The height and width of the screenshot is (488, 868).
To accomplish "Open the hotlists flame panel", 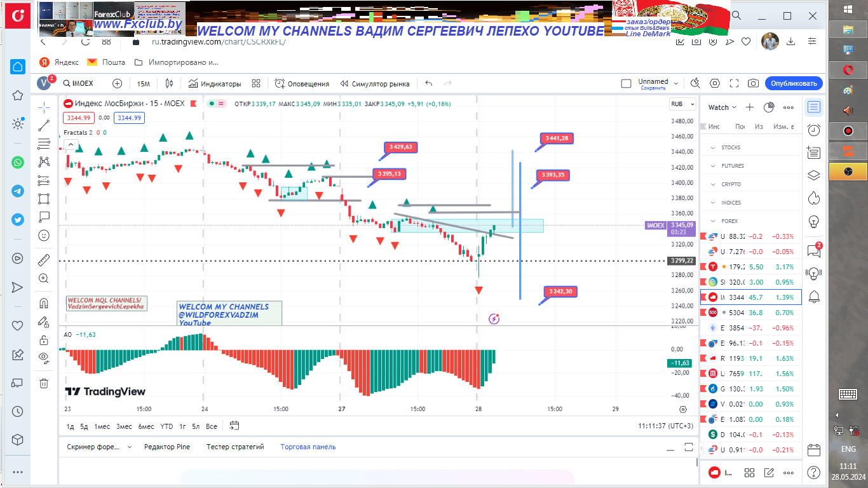I will pyautogui.click(x=814, y=199).
